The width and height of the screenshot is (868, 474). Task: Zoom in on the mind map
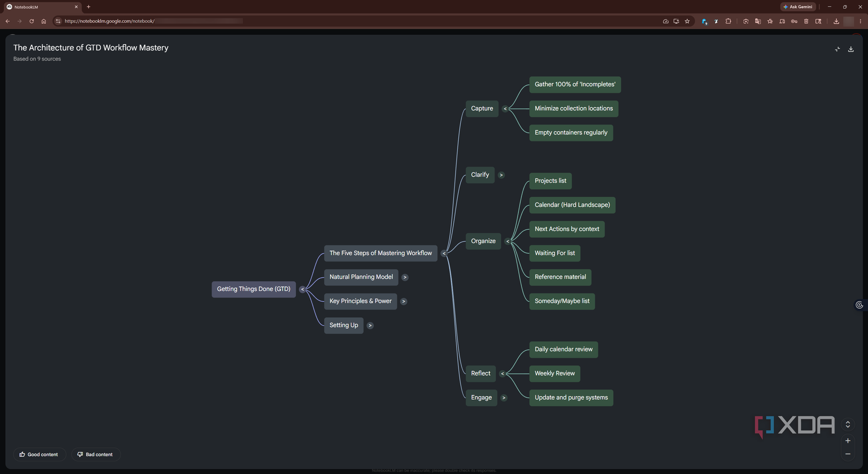[x=847, y=441]
